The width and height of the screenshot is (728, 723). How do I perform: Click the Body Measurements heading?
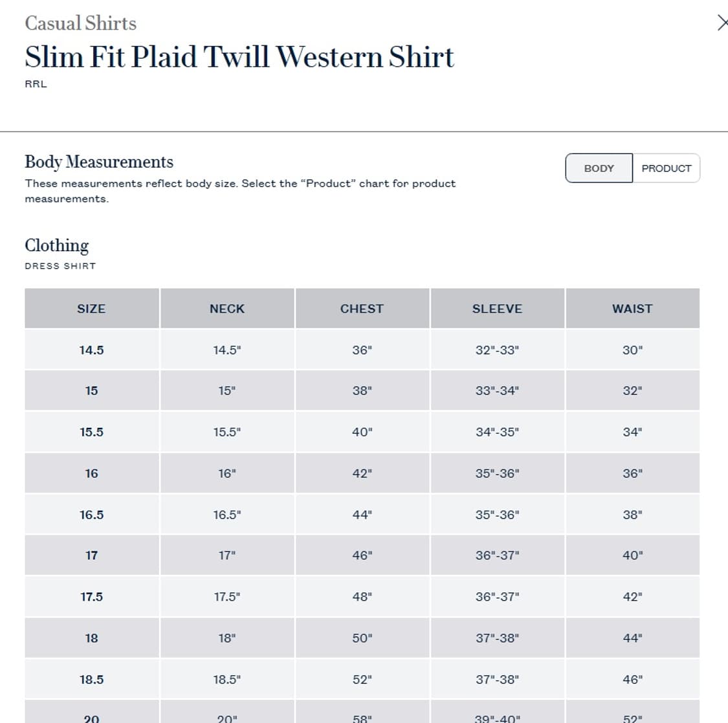click(x=99, y=162)
